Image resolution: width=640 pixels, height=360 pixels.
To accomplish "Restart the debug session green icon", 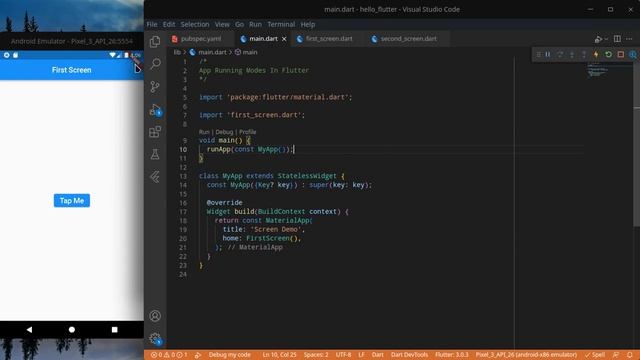I will [x=608, y=54].
